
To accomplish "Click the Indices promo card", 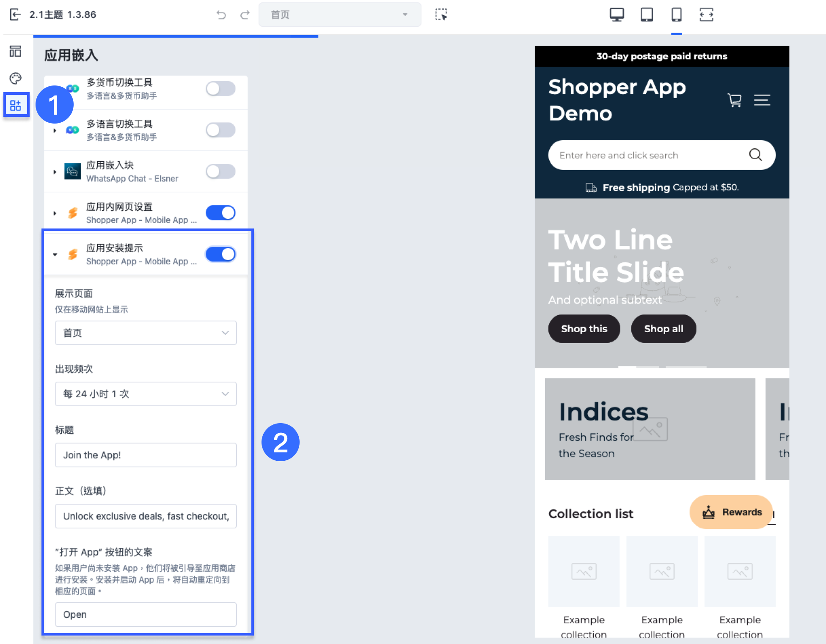I will (x=650, y=429).
